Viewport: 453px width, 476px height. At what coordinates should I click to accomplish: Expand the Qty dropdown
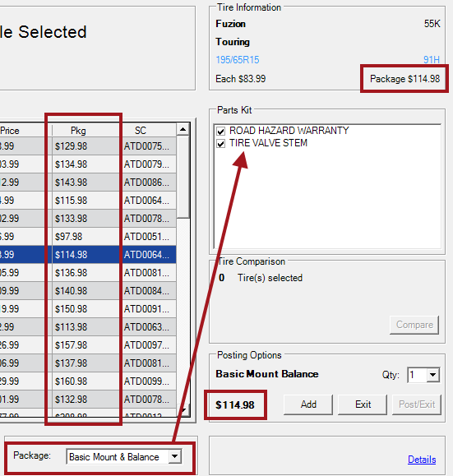point(432,375)
